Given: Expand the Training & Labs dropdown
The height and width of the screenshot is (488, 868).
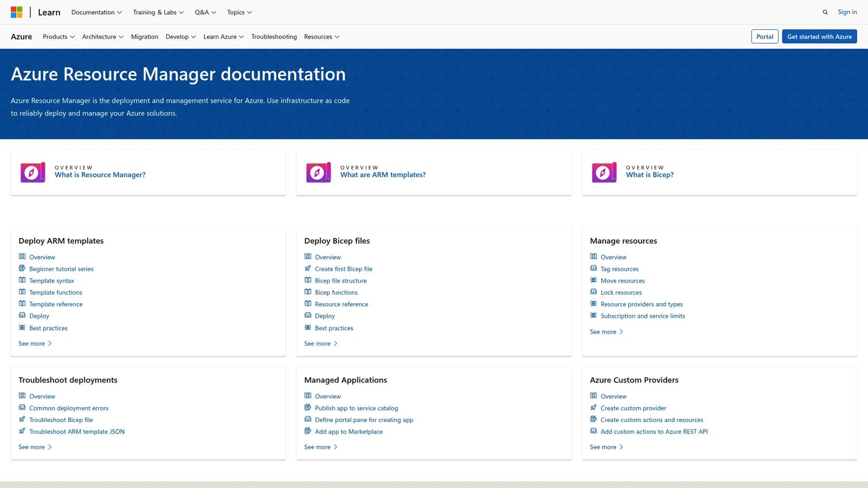Looking at the screenshot, I should tap(158, 12).
